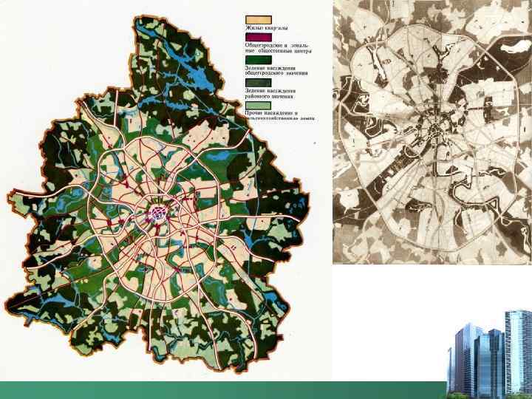Click the dark green citywide plantings swatch
Image resolution: width=532 pixels, height=399 pixels.
coord(259,60)
